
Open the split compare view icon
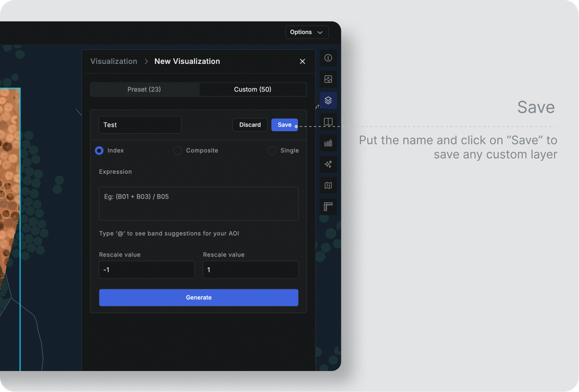[x=328, y=121]
